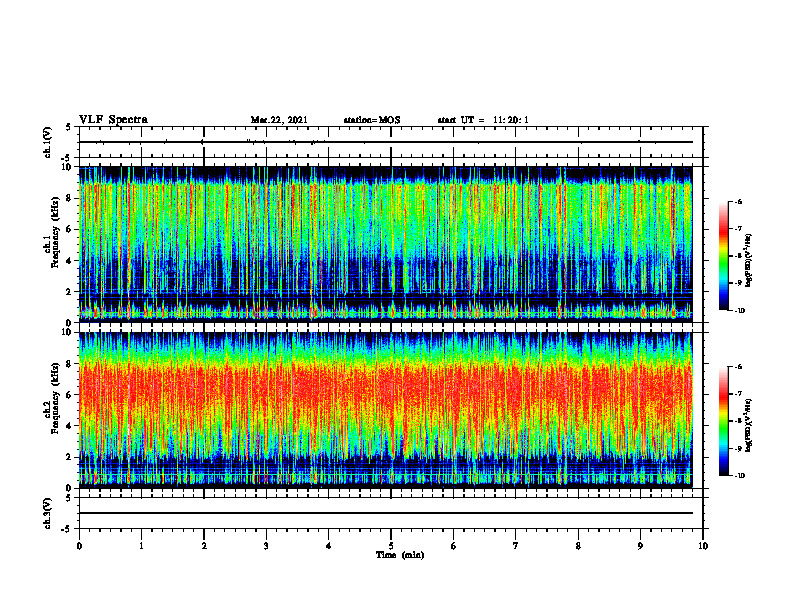
Task: Click the ch.1(V) waveform axis label
Action: pyautogui.click(x=48, y=142)
